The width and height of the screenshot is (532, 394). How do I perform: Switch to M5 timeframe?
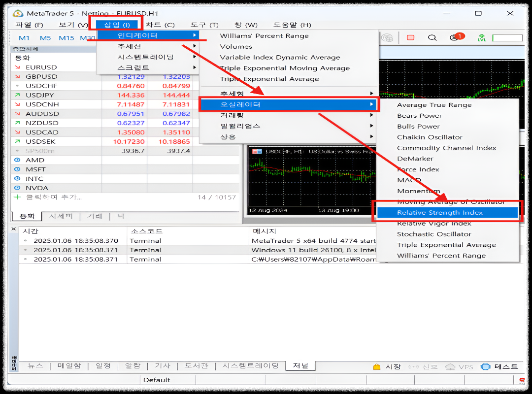pos(45,38)
